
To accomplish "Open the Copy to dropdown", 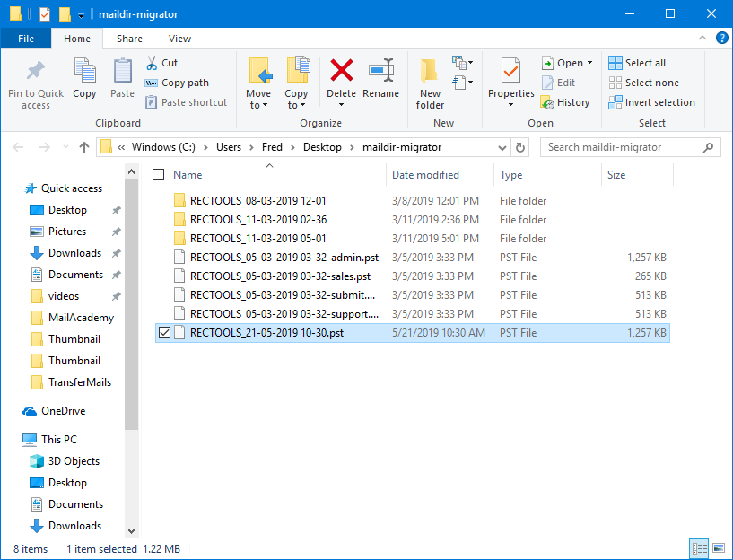I will coord(296,83).
